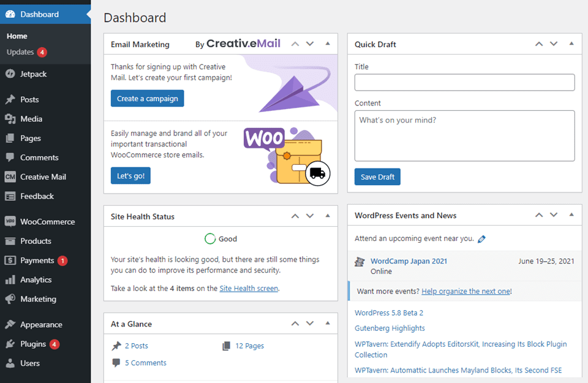This screenshot has height=383, width=588.
Task: Move WordPress Events and News widget down
Action: (x=554, y=215)
